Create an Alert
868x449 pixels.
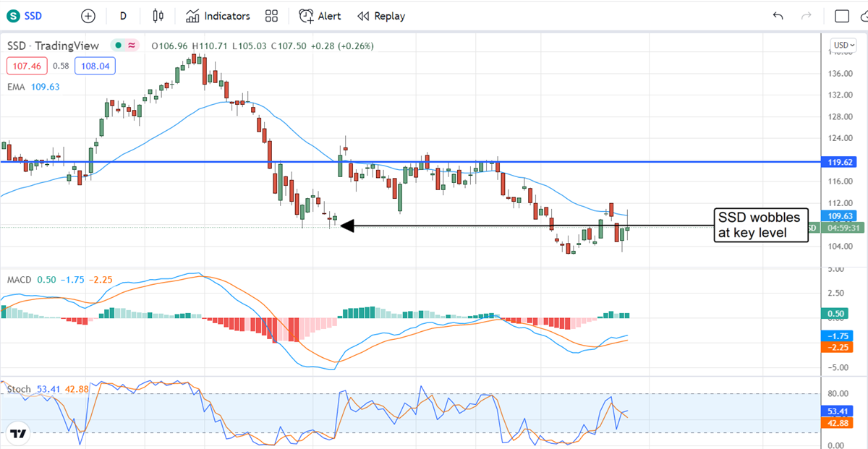click(321, 16)
